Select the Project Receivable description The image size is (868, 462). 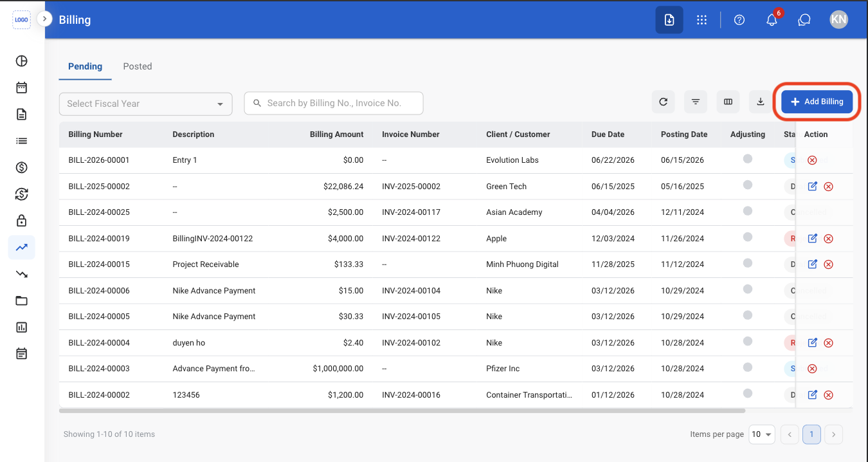click(x=206, y=264)
